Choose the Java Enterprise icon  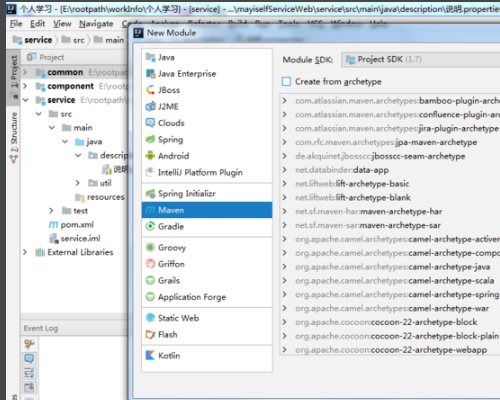click(150, 73)
